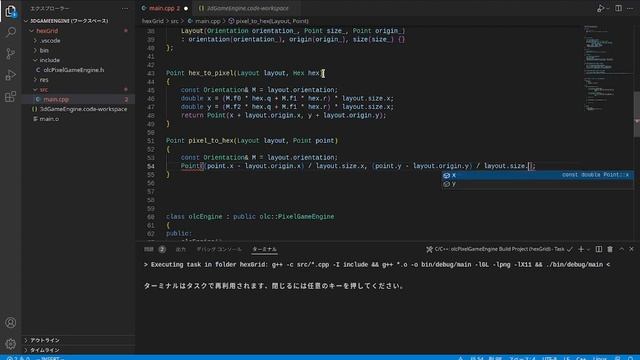Viewport: 640px width, 360px height.
Task: Open Explorer panel more actions ellipsis
Action: tap(125, 8)
